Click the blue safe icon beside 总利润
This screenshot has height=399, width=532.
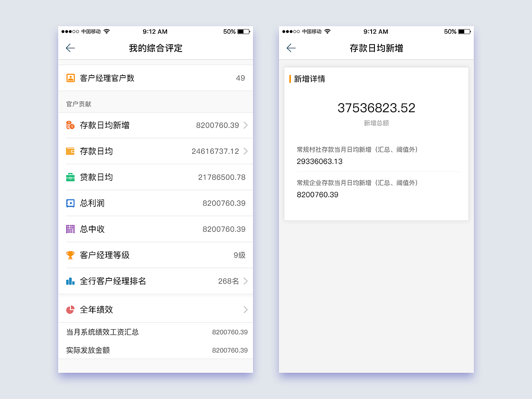[x=70, y=203]
